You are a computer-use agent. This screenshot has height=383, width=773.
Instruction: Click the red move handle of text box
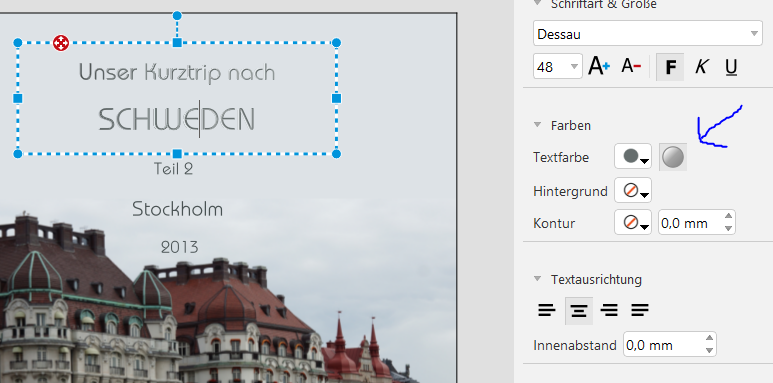(x=61, y=43)
